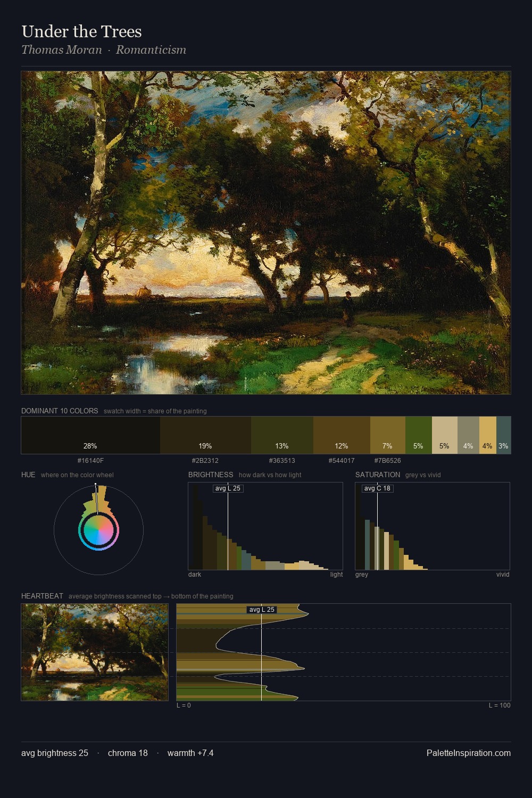Select the 13% olive green swatch
This screenshot has height=798, width=532.
click(282, 435)
